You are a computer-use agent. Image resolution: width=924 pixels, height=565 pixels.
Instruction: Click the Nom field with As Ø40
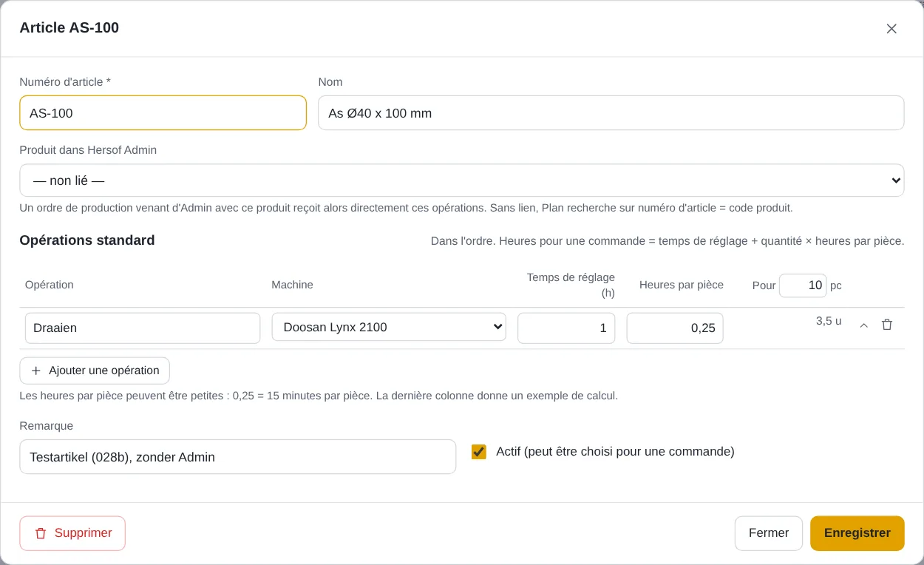click(x=611, y=113)
